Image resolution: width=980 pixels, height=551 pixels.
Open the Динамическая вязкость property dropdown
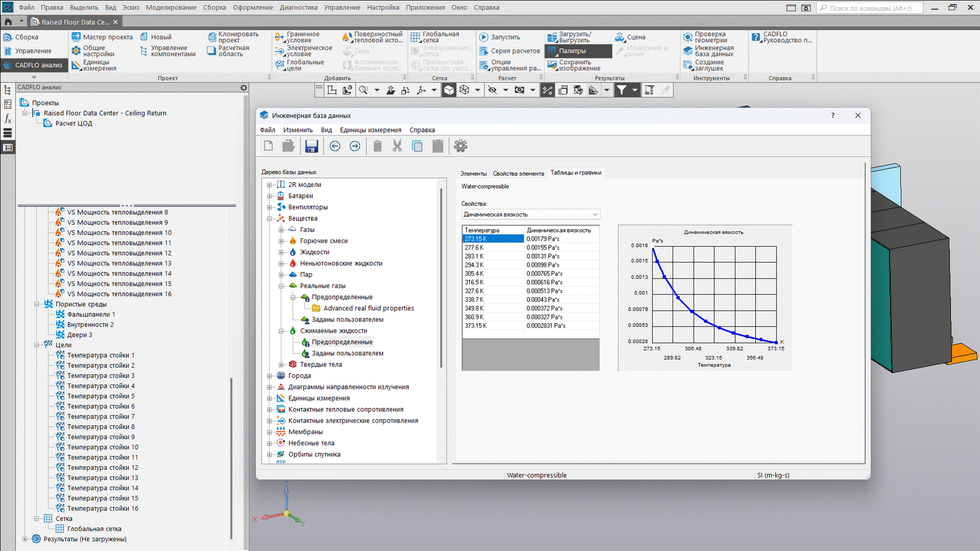pyautogui.click(x=531, y=215)
